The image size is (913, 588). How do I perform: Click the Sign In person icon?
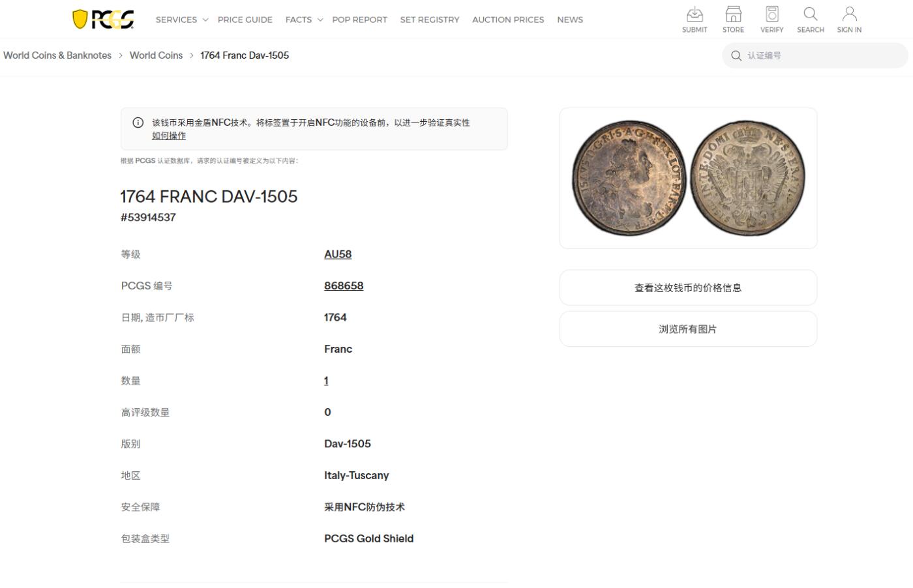pos(848,18)
